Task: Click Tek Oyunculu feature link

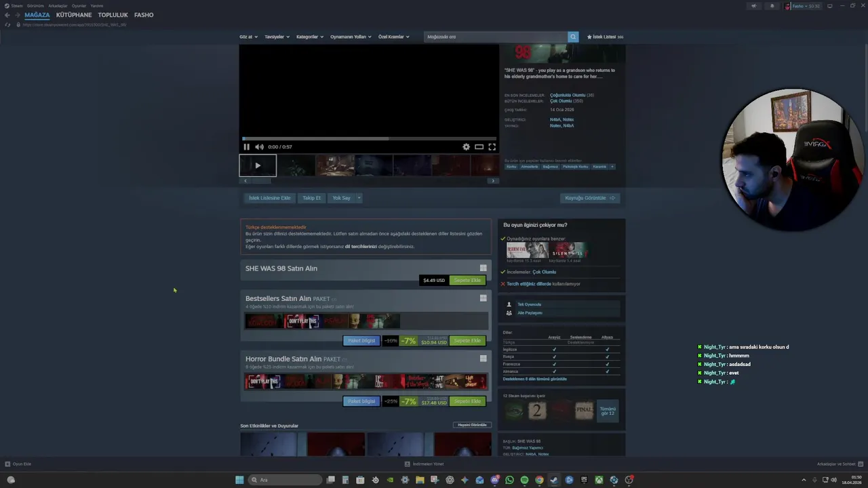Action: tap(530, 304)
